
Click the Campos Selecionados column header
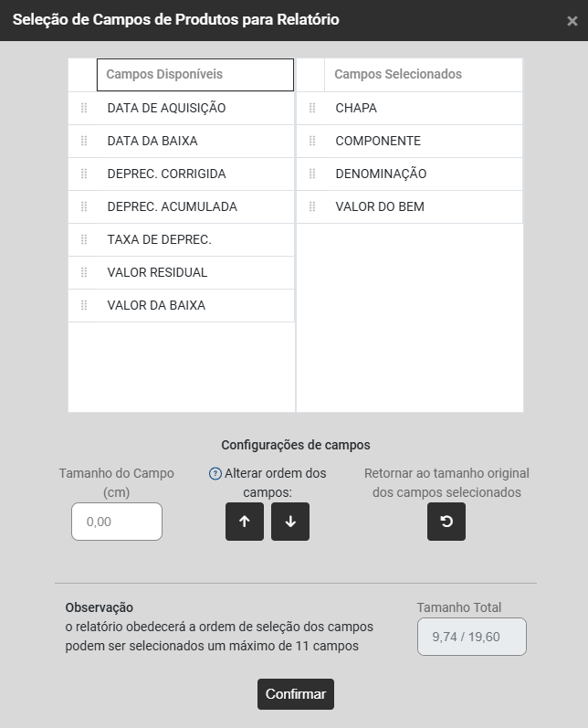(398, 75)
